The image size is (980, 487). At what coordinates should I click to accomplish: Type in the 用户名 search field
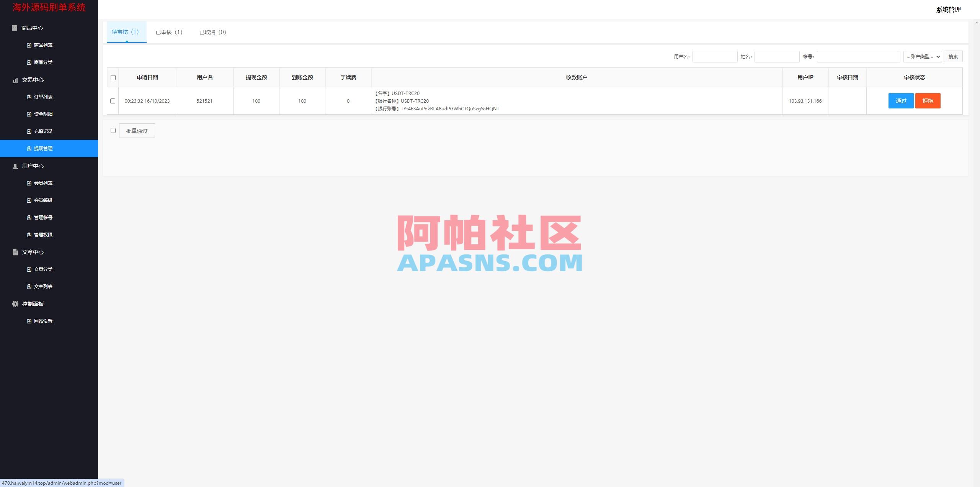point(715,56)
